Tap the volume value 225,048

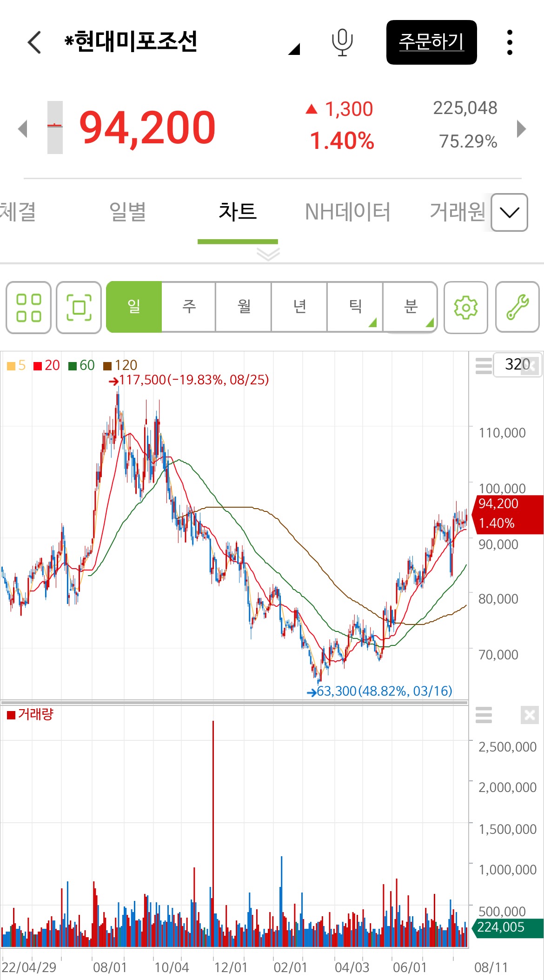click(x=465, y=108)
